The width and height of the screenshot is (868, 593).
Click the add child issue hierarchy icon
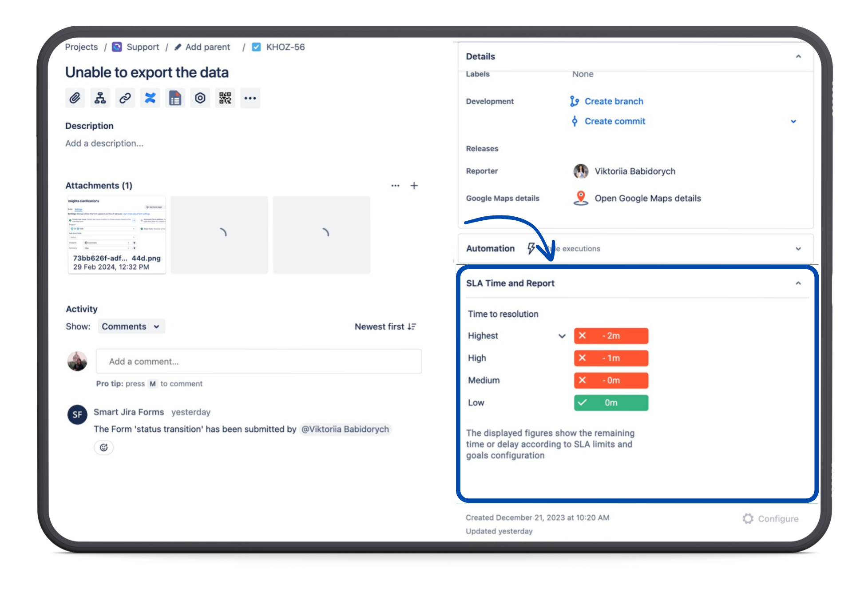(100, 98)
